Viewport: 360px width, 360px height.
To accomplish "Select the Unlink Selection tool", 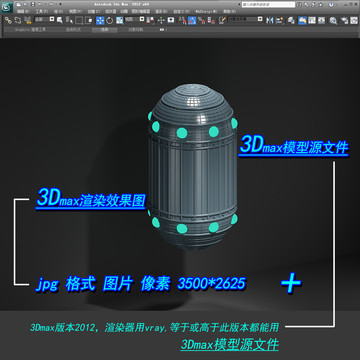I will (x=18, y=20).
